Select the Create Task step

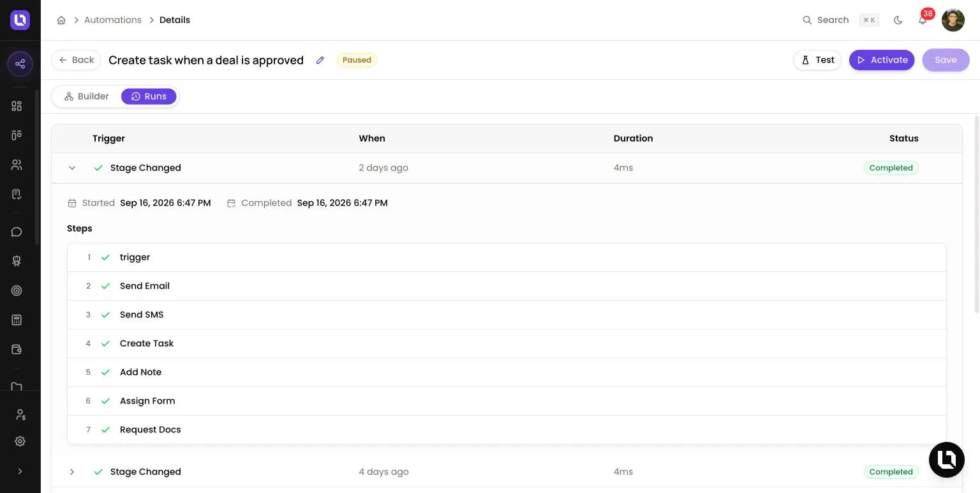point(507,344)
